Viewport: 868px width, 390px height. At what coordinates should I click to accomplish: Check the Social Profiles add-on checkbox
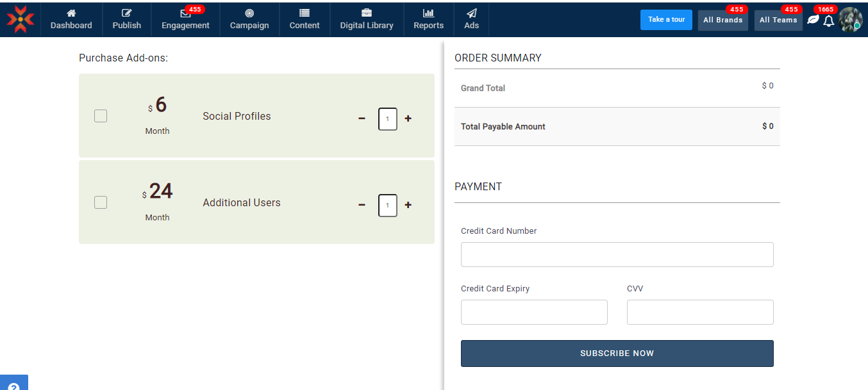click(x=101, y=116)
